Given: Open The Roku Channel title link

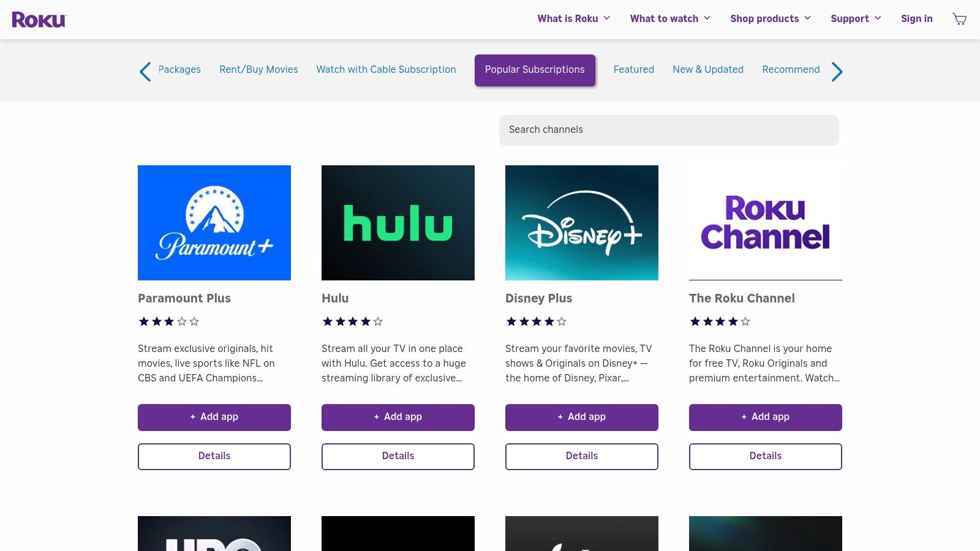Looking at the screenshot, I should pyautogui.click(x=742, y=298).
